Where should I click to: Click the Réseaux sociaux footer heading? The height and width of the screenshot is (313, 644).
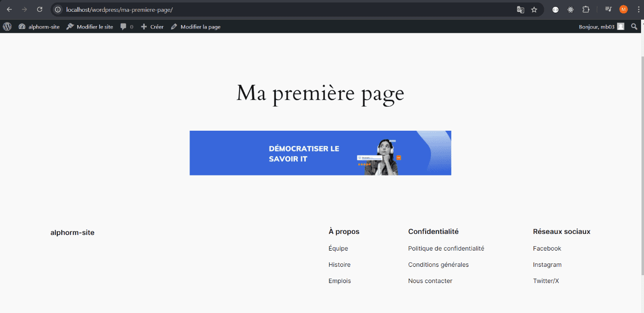point(562,231)
